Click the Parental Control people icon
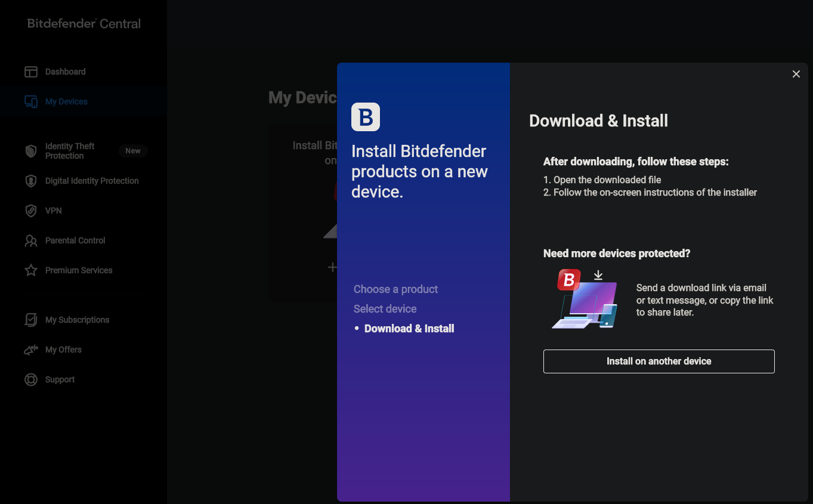The image size is (813, 504). pyautogui.click(x=31, y=240)
